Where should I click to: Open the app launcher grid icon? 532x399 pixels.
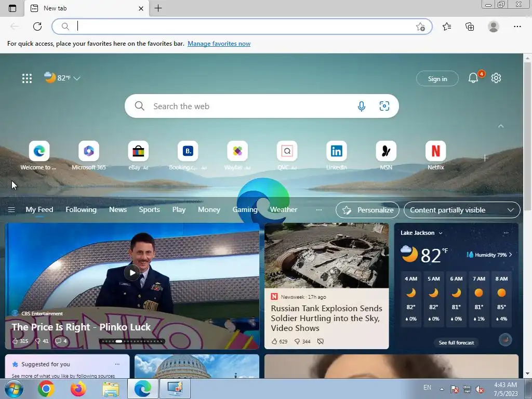(27, 78)
